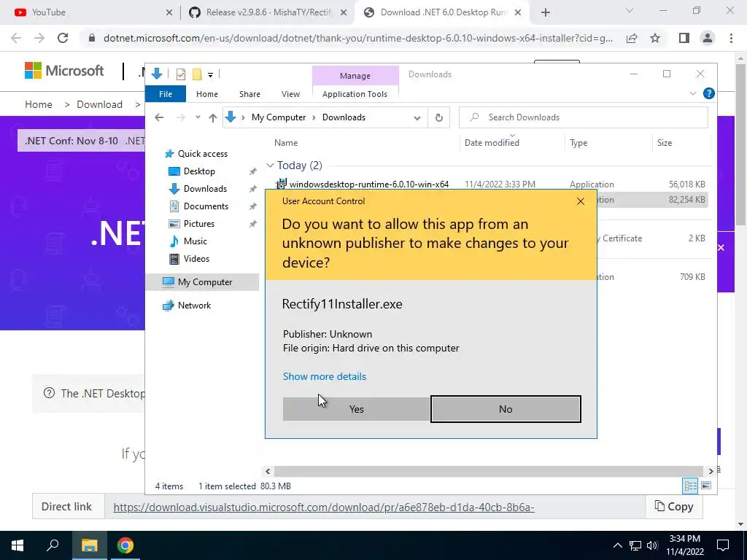Click Download breadcrumb on Microsoft page
This screenshot has width=747, height=560.
point(99,104)
